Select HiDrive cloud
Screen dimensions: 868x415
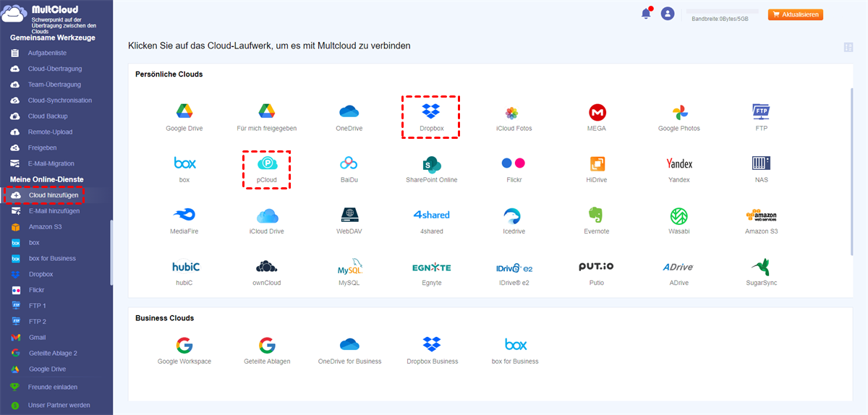(597, 170)
